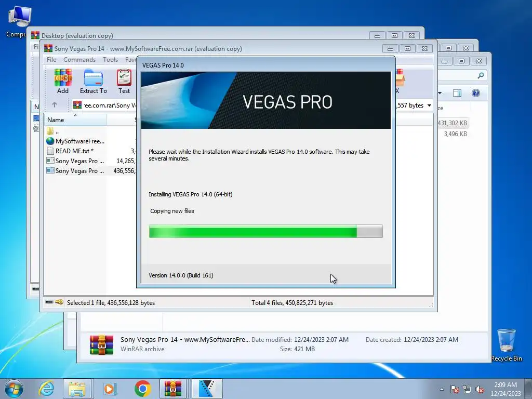Click the WinRAR archive icon in details pane
532x399 pixels.
click(101, 344)
